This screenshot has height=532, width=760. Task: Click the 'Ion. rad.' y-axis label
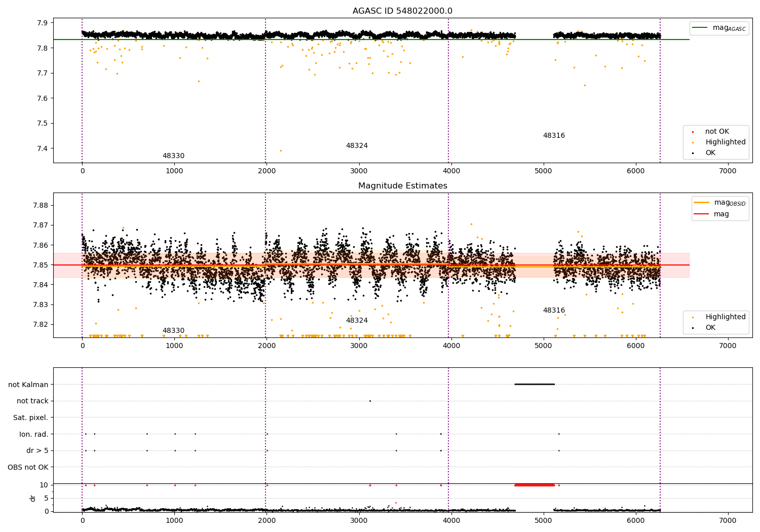(x=34, y=434)
